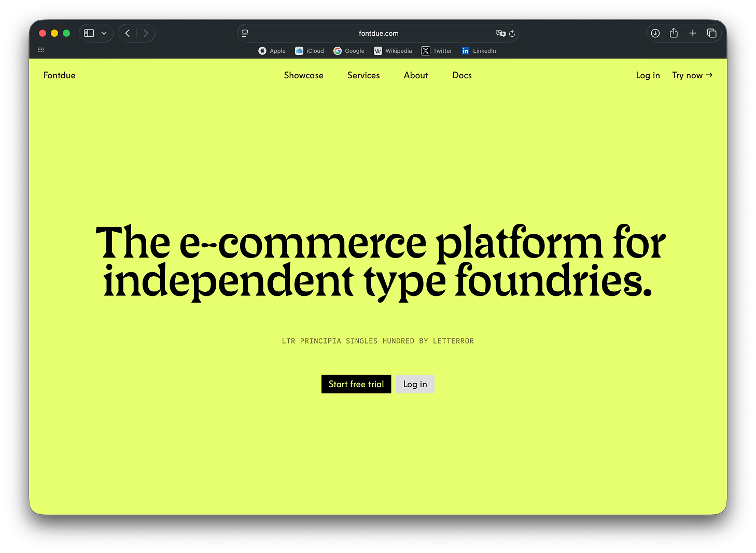This screenshot has height=553, width=756.
Task: Open the Google bookmark
Action: click(348, 51)
